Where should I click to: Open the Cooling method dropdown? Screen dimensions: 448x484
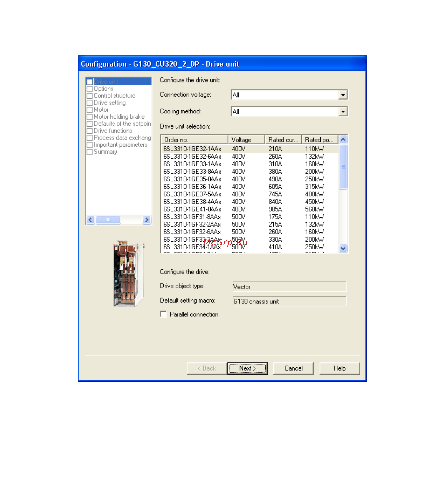click(343, 111)
